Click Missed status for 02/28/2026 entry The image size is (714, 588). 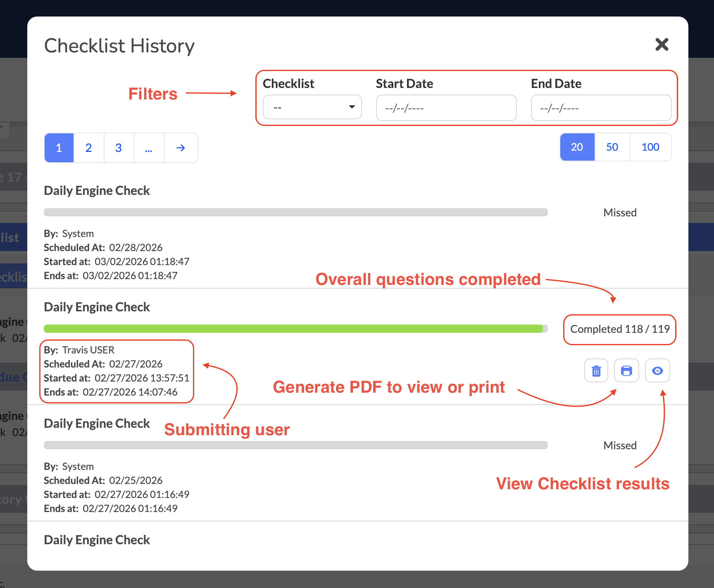pyautogui.click(x=620, y=213)
